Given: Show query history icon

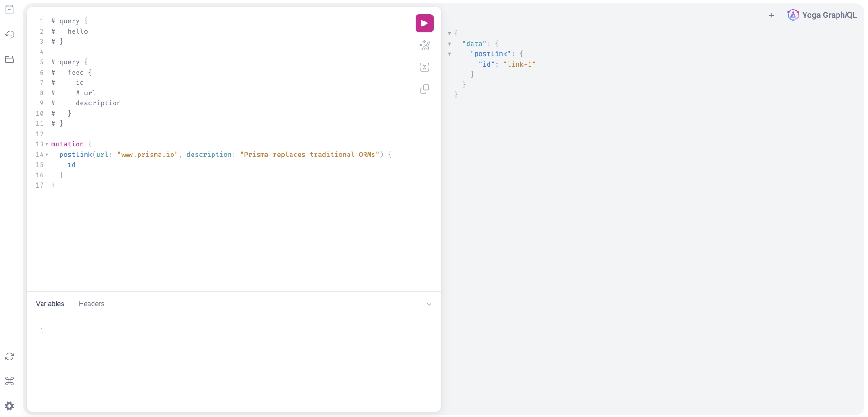Looking at the screenshot, I should click(x=10, y=35).
